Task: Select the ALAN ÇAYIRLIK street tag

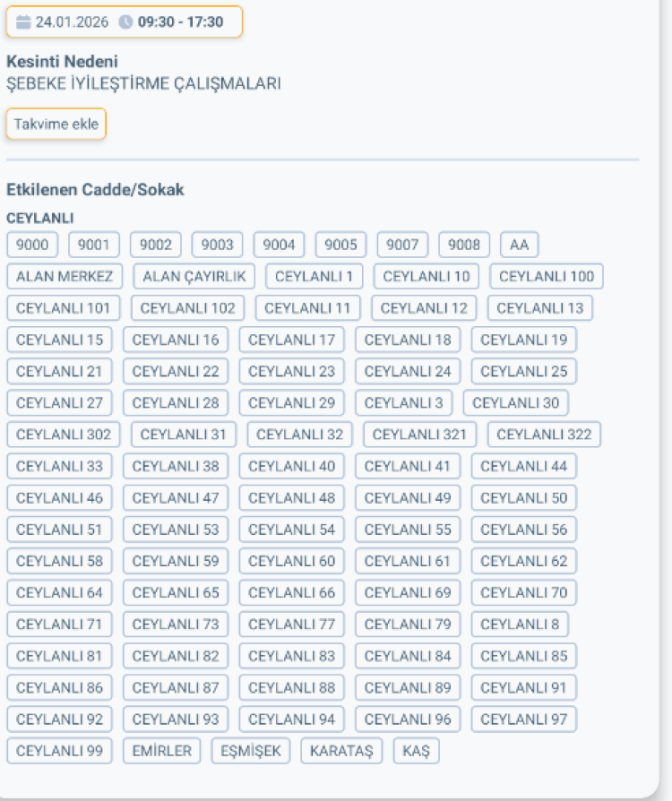Action: pos(194,276)
